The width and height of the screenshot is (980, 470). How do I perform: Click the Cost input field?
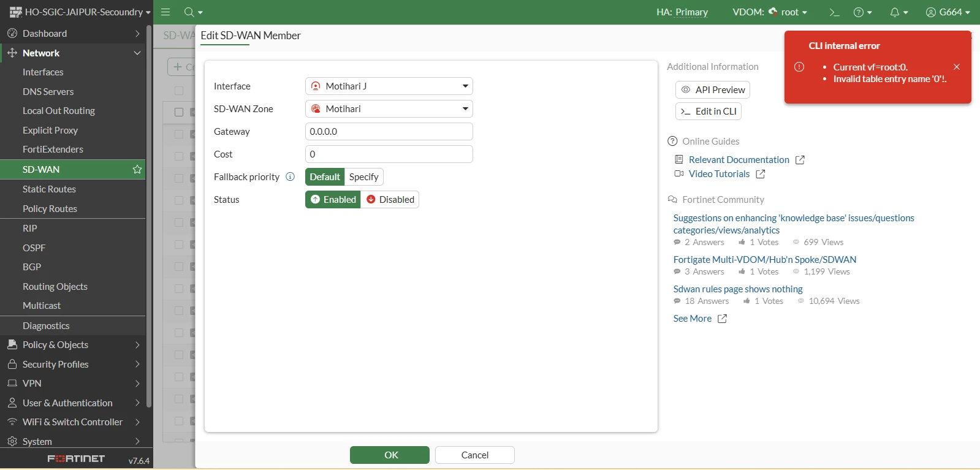click(x=389, y=154)
